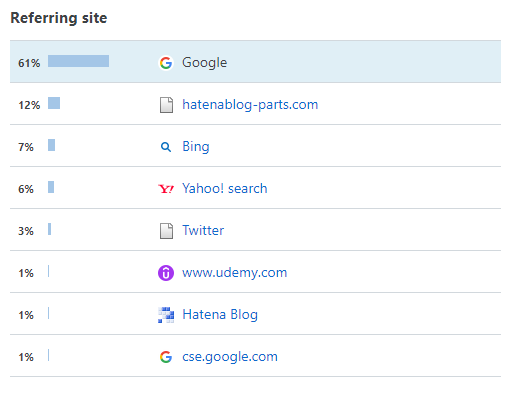Select the Google referring site label

(x=204, y=63)
